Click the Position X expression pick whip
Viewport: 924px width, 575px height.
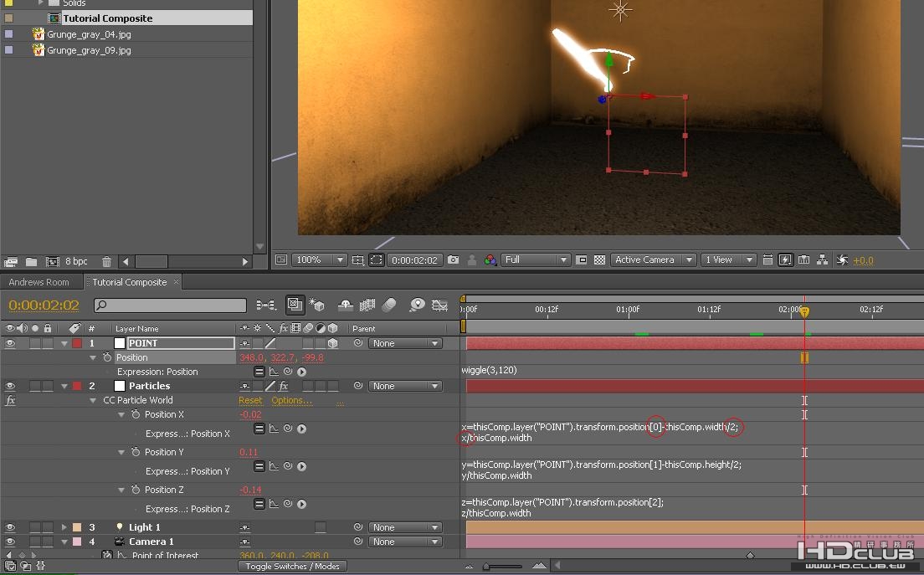287,429
